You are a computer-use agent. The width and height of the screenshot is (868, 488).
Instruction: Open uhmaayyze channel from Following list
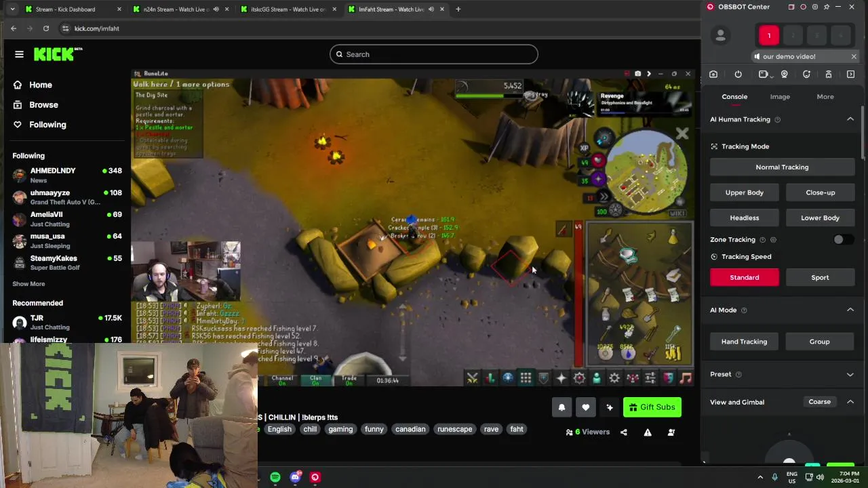(66, 197)
